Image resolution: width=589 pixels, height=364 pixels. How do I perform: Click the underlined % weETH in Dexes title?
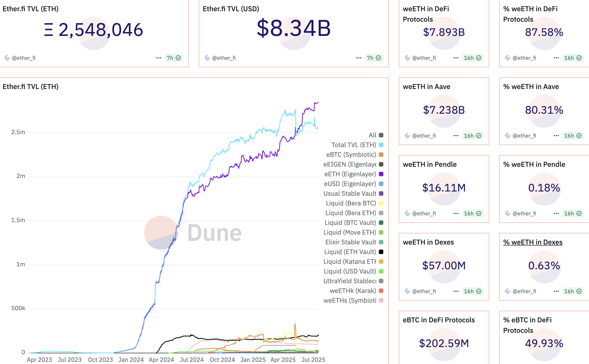tap(532, 242)
